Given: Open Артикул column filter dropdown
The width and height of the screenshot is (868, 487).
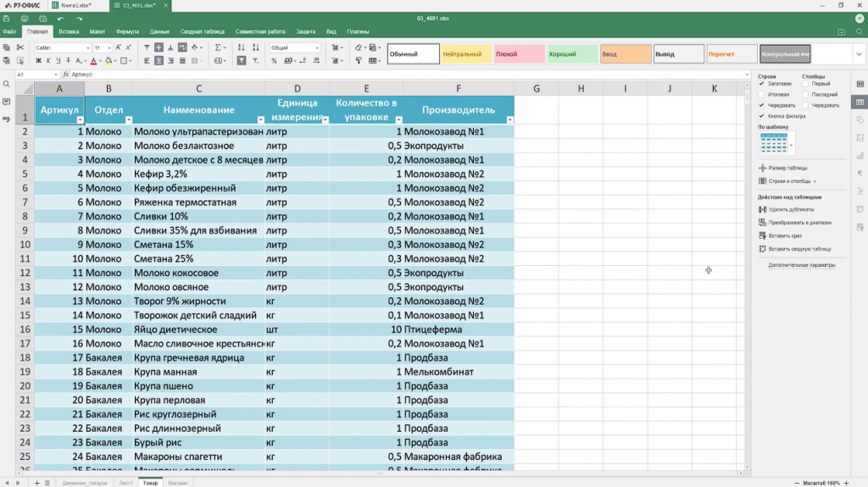Looking at the screenshot, I should point(80,119).
